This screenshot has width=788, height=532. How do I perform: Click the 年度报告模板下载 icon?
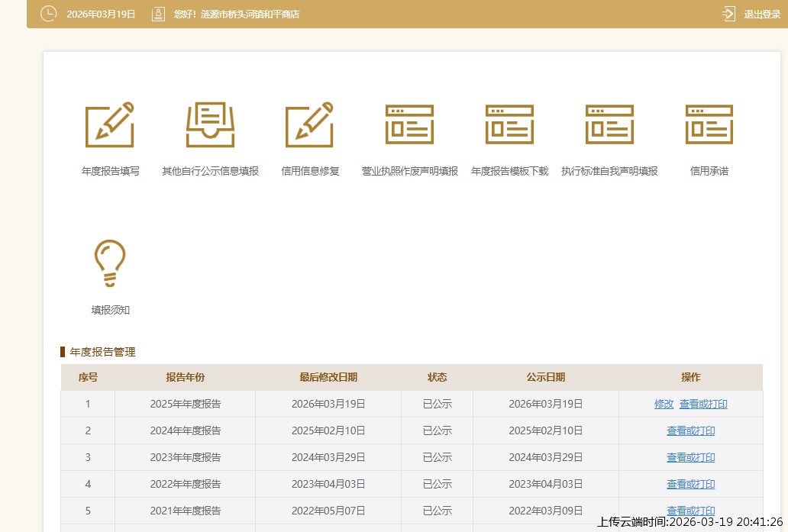509,124
